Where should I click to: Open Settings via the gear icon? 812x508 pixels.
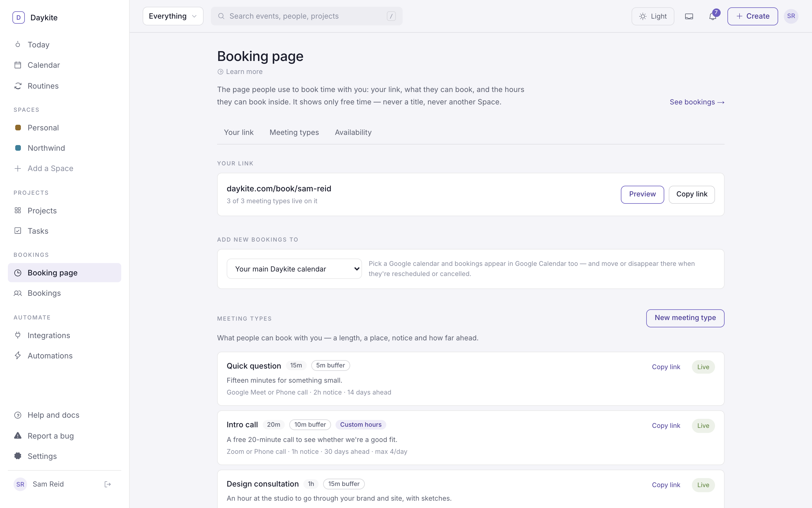18,456
